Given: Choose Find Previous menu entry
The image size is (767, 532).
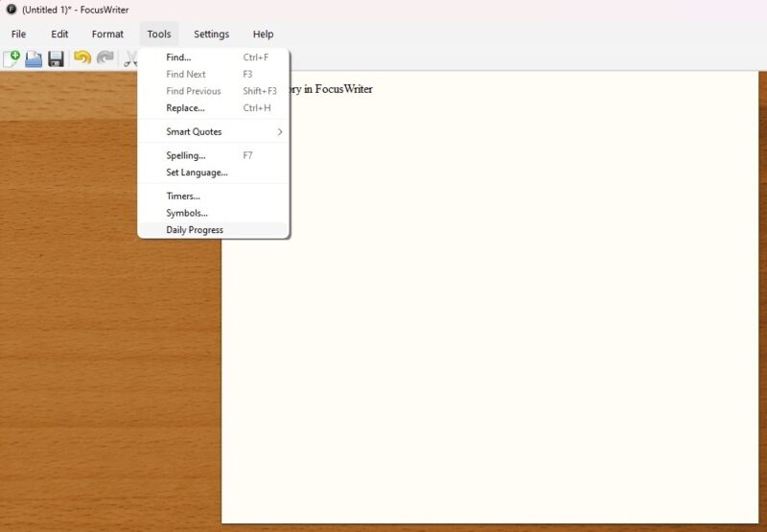Looking at the screenshot, I should tap(214, 91).
